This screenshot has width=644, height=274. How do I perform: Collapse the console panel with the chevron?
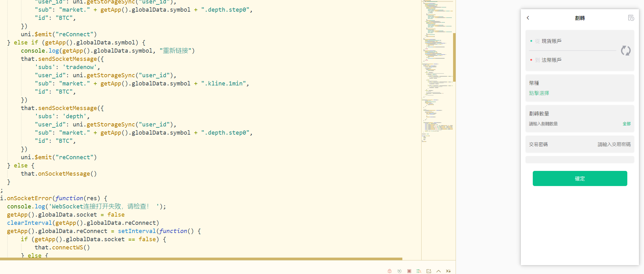[x=439, y=271]
